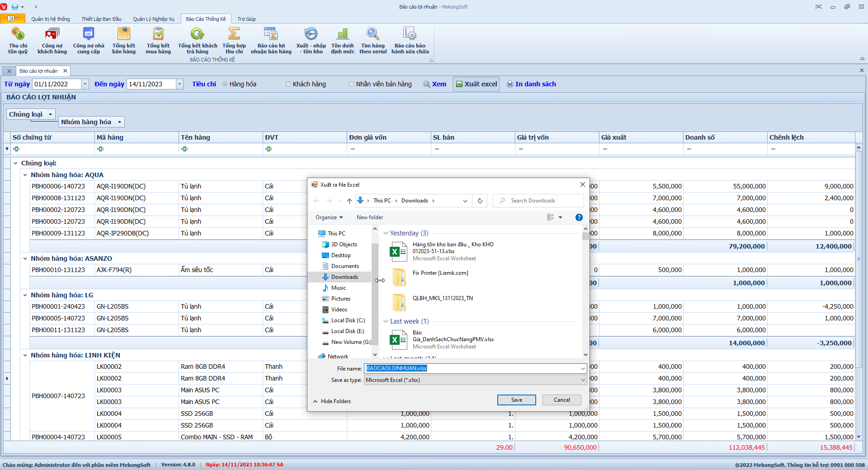Collapse the Nhóm hàng hóa: AQUA group
This screenshot has width=868, height=470.
pyautogui.click(x=25, y=175)
